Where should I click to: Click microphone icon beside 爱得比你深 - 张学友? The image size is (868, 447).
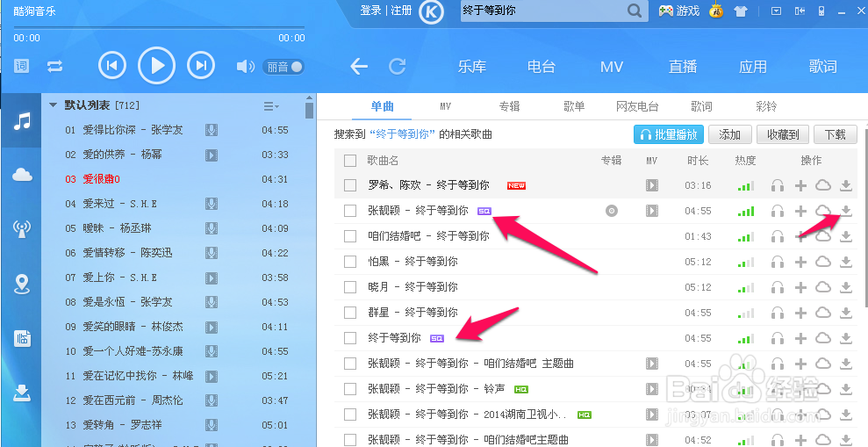tap(212, 130)
